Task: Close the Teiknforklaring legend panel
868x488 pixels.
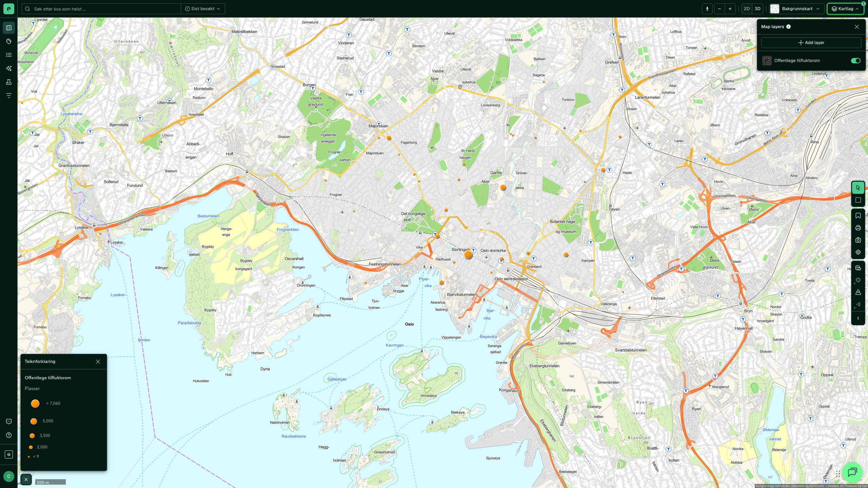Action: tap(98, 362)
